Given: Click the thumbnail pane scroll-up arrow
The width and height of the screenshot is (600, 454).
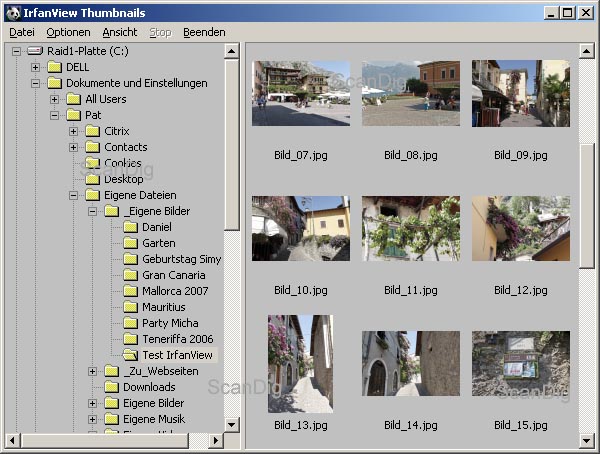Looking at the screenshot, I should click(587, 51).
